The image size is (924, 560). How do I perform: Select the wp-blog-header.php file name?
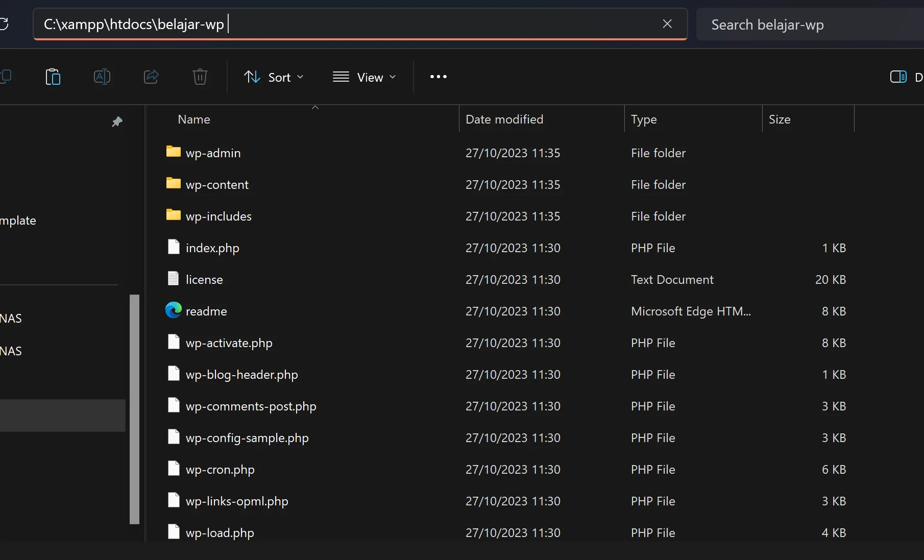point(241,375)
